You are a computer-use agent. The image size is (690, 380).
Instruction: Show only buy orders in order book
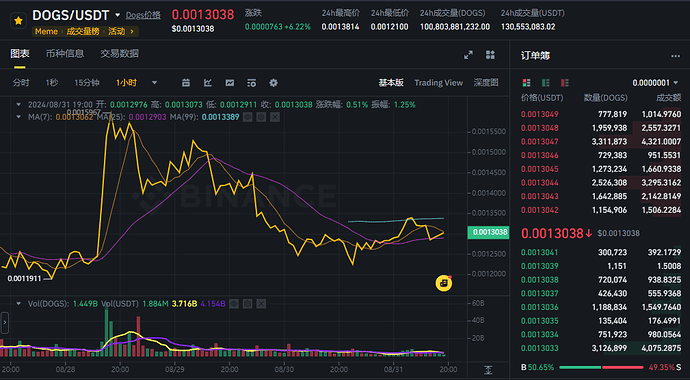coord(546,83)
